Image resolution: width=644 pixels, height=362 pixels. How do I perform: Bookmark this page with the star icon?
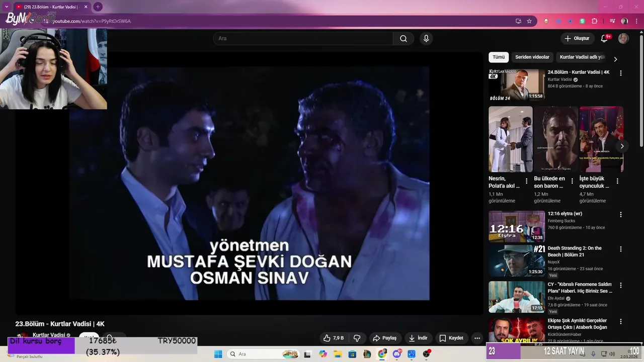(x=529, y=21)
